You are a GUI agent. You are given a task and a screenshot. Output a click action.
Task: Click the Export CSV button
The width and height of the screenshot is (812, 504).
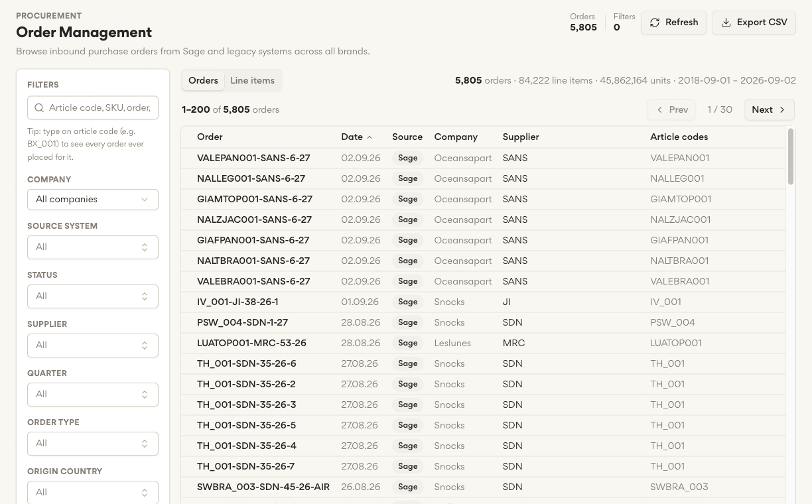click(754, 23)
